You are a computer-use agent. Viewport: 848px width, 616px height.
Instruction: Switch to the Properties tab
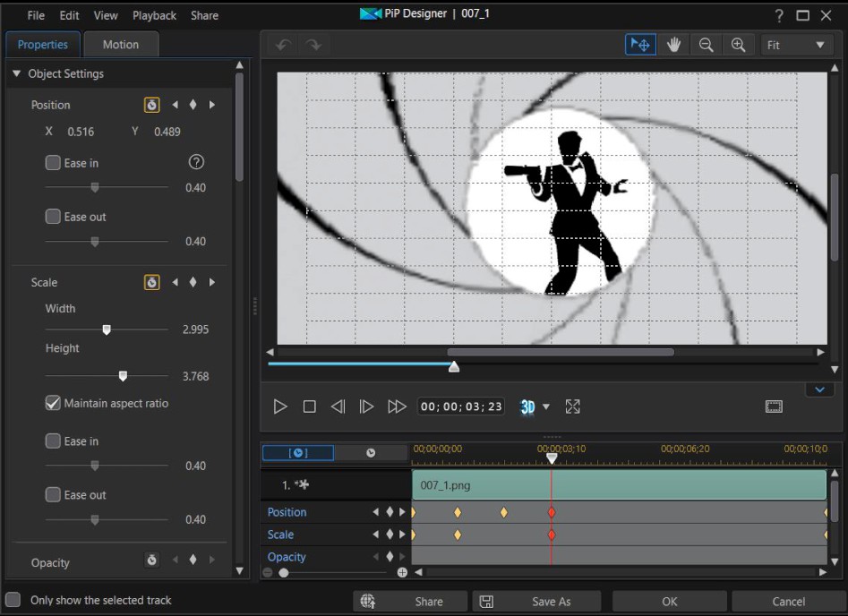pos(43,45)
